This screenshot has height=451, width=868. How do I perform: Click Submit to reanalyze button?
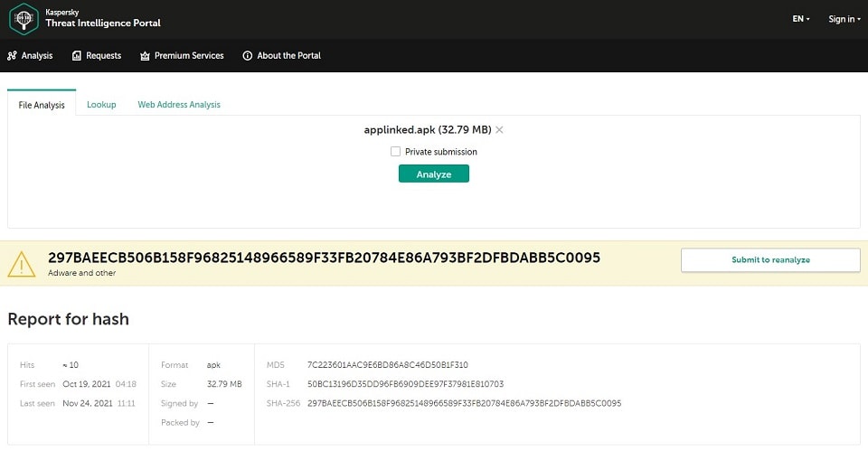pyautogui.click(x=770, y=260)
